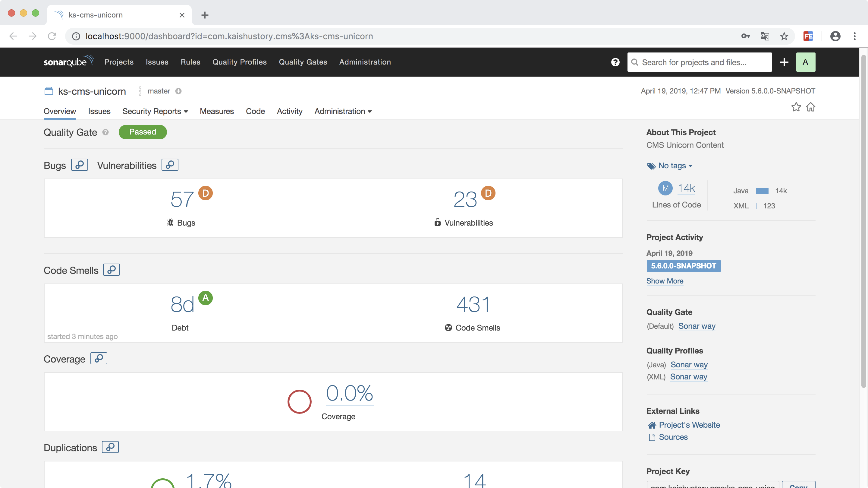868x488 pixels.
Task: Open the Bugs measure link icon
Action: (80, 165)
